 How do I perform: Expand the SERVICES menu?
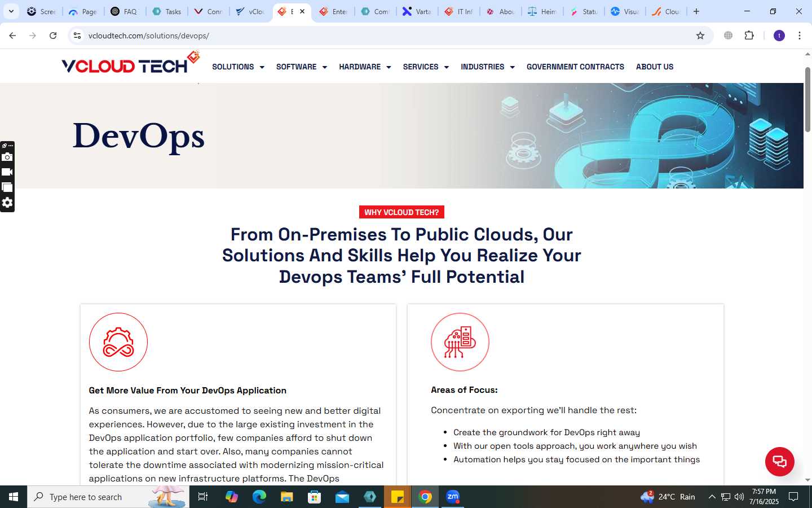coord(426,67)
